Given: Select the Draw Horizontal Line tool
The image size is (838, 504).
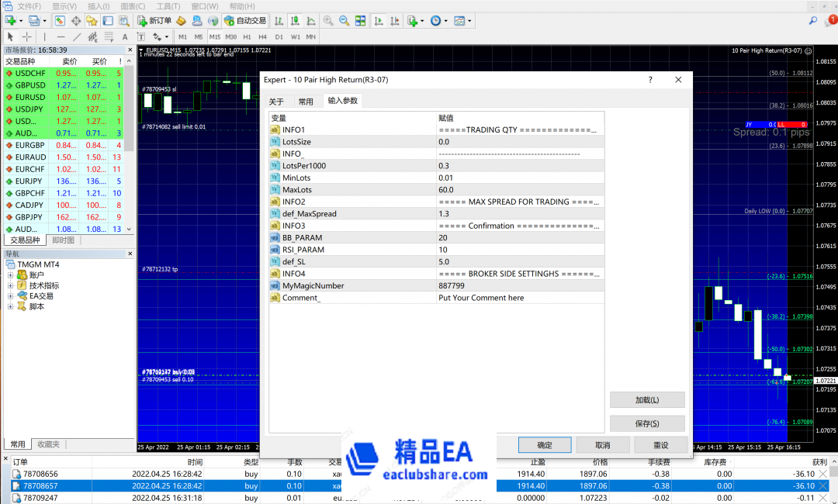Looking at the screenshot, I should tap(61, 36).
